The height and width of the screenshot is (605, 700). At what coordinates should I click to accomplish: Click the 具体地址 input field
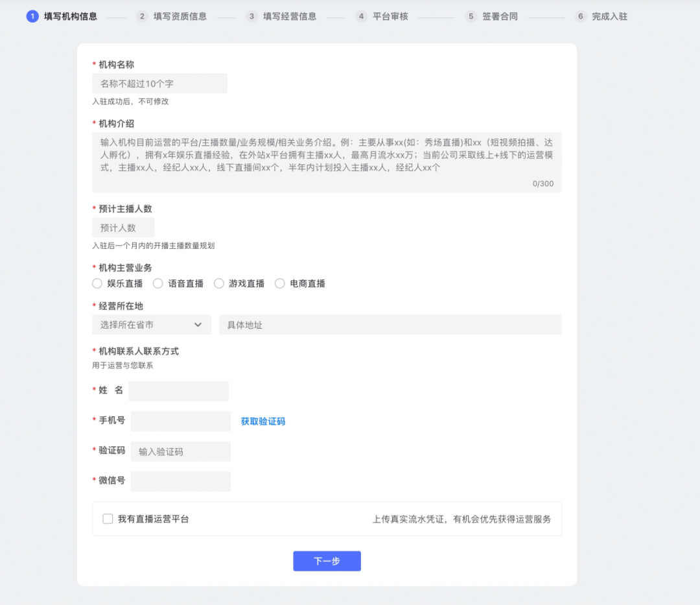(x=389, y=324)
